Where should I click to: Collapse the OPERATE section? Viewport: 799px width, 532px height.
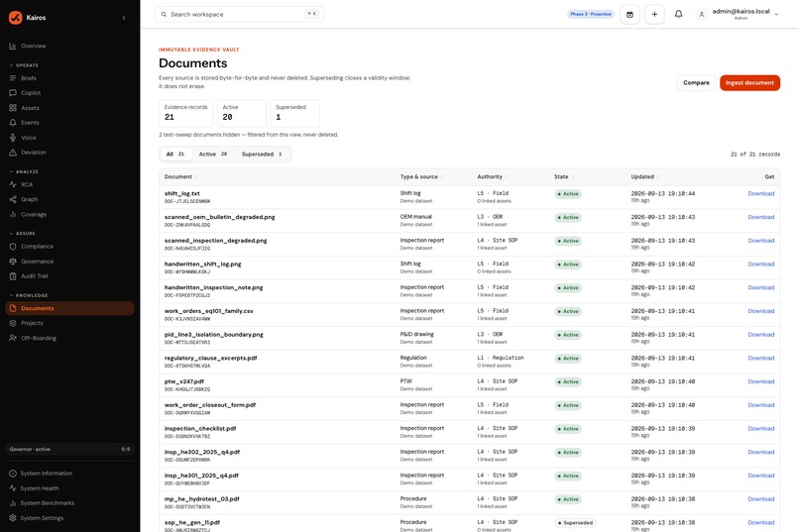[x=24, y=65]
